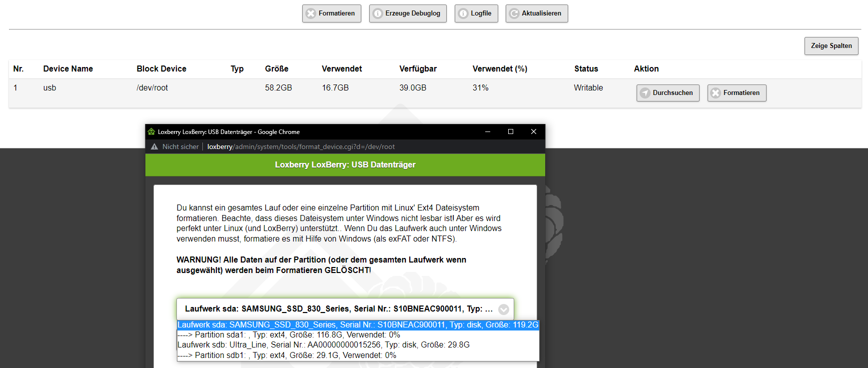Click the green USB Datenträger page header

coord(345,165)
